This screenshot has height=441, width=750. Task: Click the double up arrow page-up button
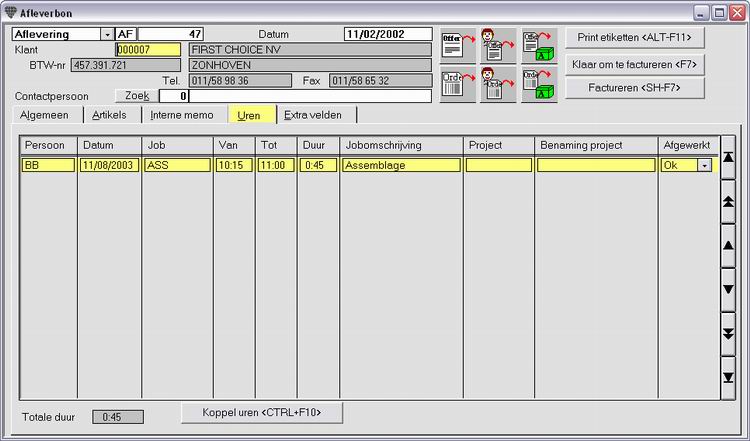pyautogui.click(x=728, y=201)
